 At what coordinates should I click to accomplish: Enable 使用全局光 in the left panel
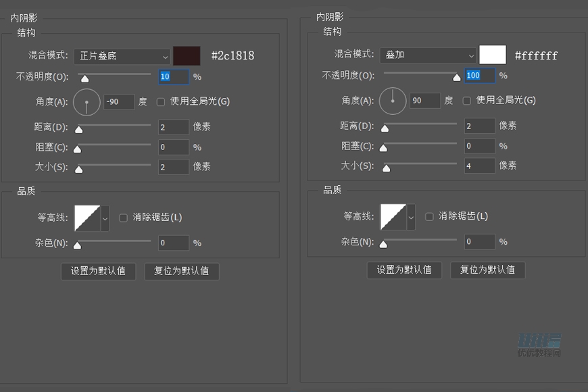tap(160, 101)
